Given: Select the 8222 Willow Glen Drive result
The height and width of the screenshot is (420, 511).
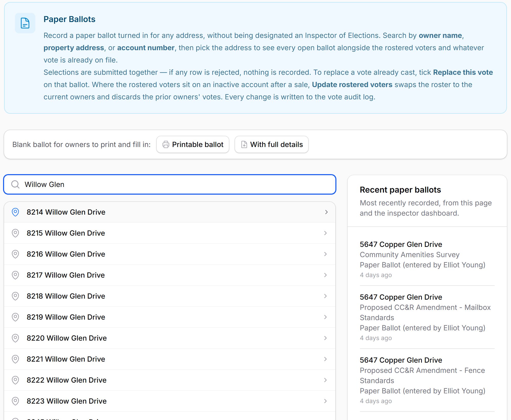Looking at the screenshot, I should coord(170,380).
